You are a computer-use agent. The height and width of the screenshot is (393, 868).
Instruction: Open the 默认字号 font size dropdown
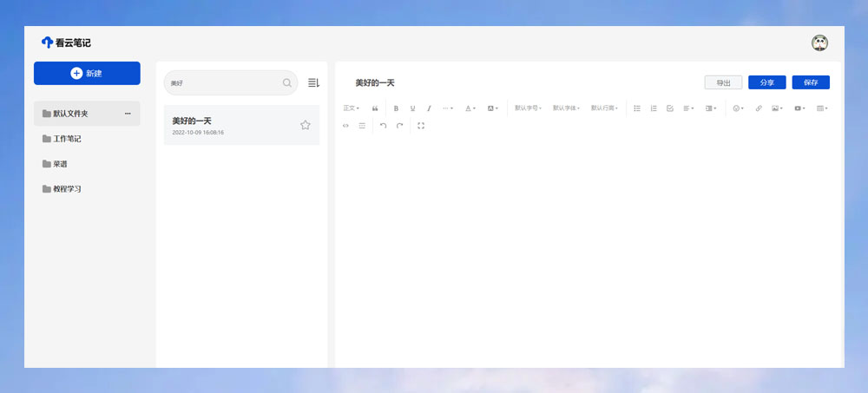(x=528, y=108)
